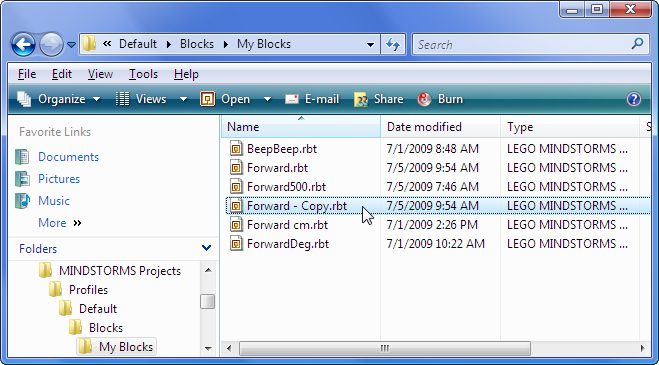Click the Burn toolbar button
Viewport: 659px width, 365px height.
pos(440,99)
